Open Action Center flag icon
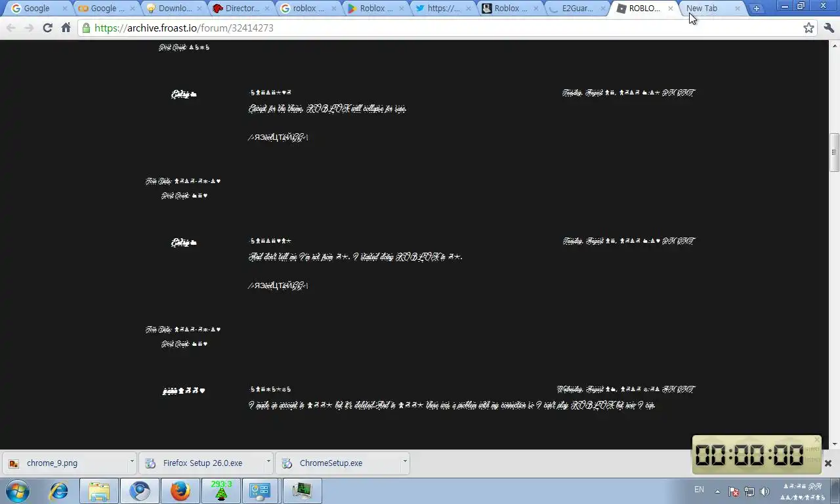This screenshot has width=840, height=504. (734, 492)
